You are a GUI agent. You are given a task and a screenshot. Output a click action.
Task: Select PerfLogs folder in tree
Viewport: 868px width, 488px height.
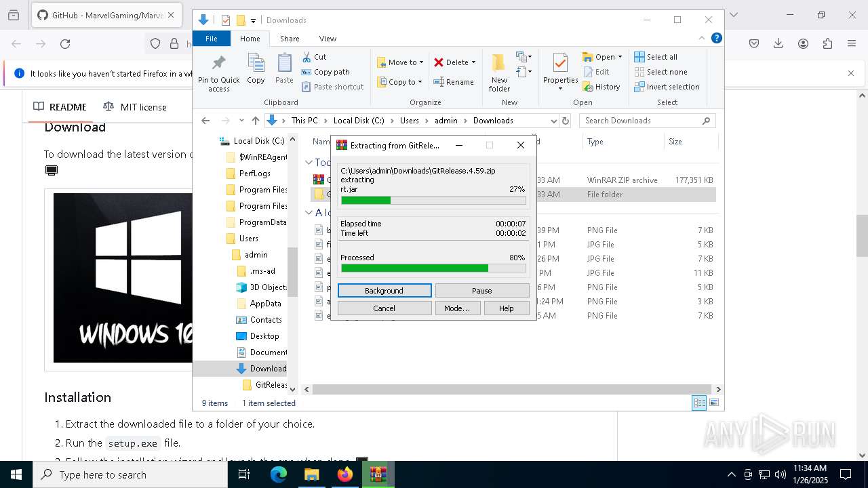tap(248, 174)
